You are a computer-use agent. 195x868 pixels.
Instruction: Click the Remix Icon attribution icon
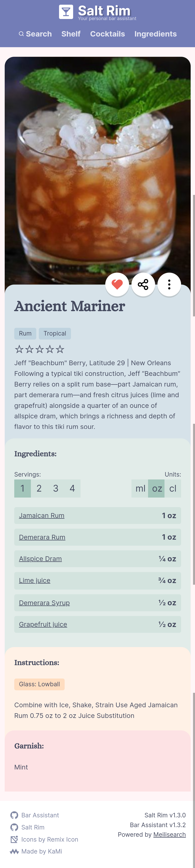[x=14, y=839]
